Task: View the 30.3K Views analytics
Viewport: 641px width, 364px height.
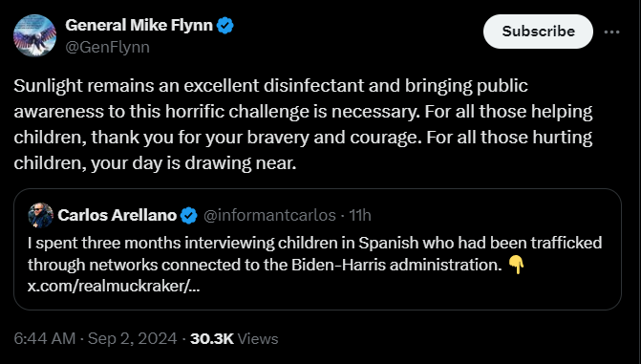Action: (x=234, y=338)
